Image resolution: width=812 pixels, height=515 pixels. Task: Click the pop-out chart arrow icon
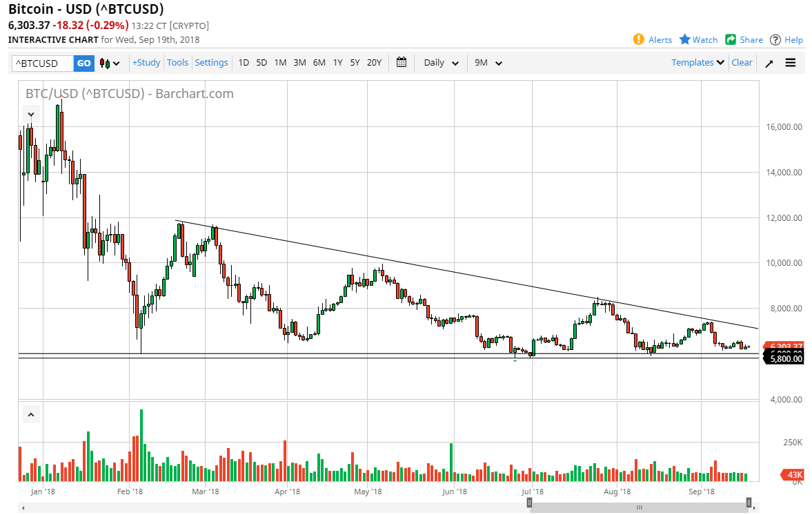[769, 63]
